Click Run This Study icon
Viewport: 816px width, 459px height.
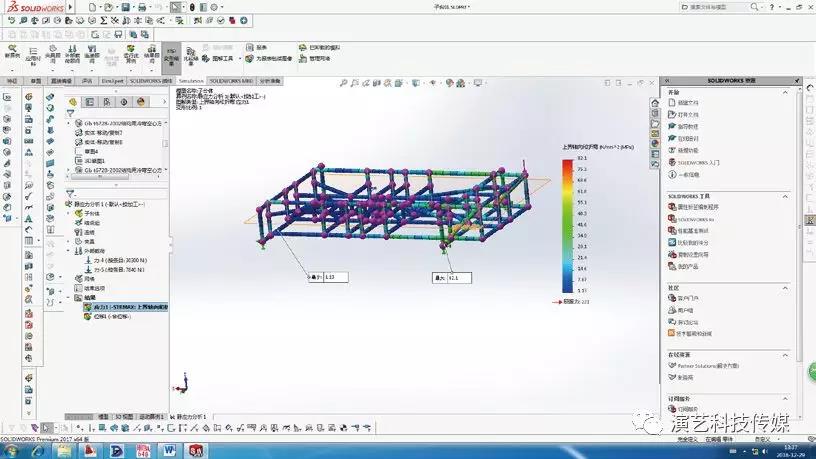click(131, 55)
